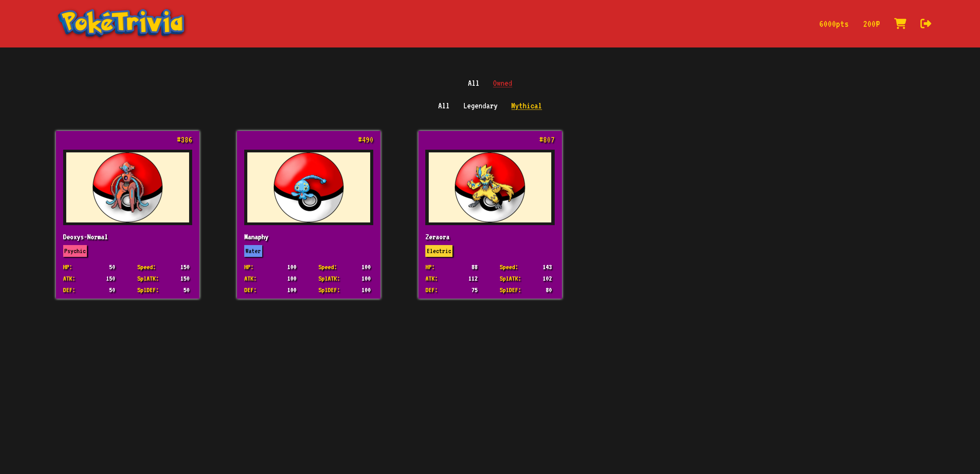Click the logout arrow icon
Viewport: 980px width, 474px height.
click(x=925, y=24)
